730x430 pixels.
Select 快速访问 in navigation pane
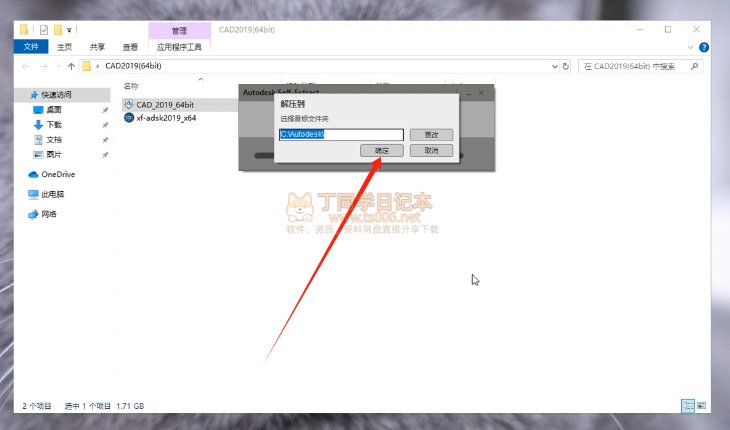click(x=56, y=94)
